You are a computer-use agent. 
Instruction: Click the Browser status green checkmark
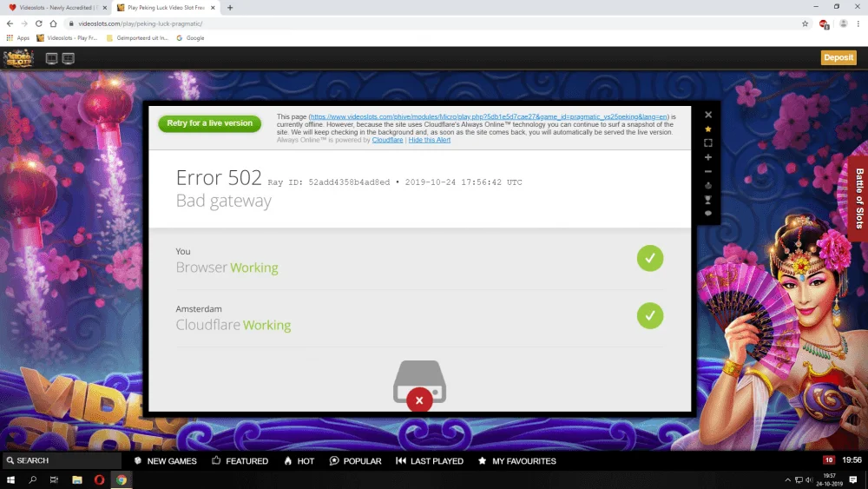point(650,258)
